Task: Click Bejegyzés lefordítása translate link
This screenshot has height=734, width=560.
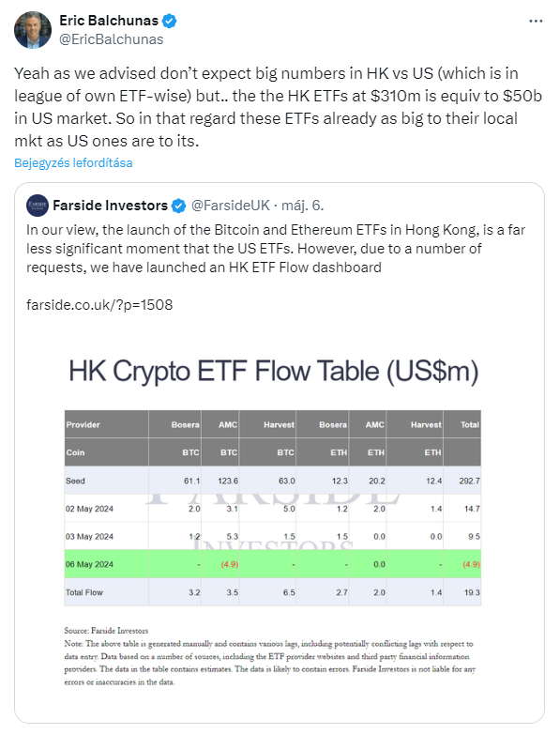Action: pos(73,163)
